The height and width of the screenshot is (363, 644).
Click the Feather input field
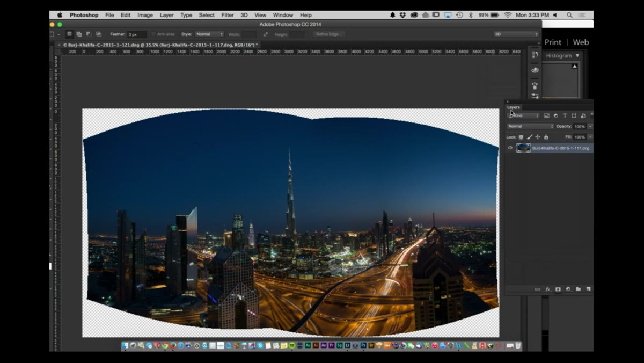[x=137, y=34]
